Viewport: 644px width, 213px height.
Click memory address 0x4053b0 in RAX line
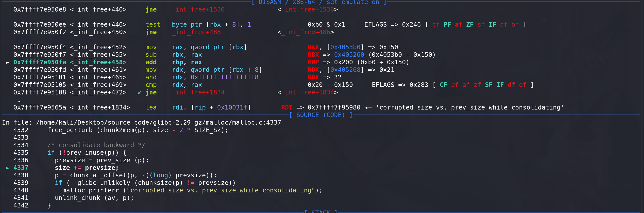point(345,47)
